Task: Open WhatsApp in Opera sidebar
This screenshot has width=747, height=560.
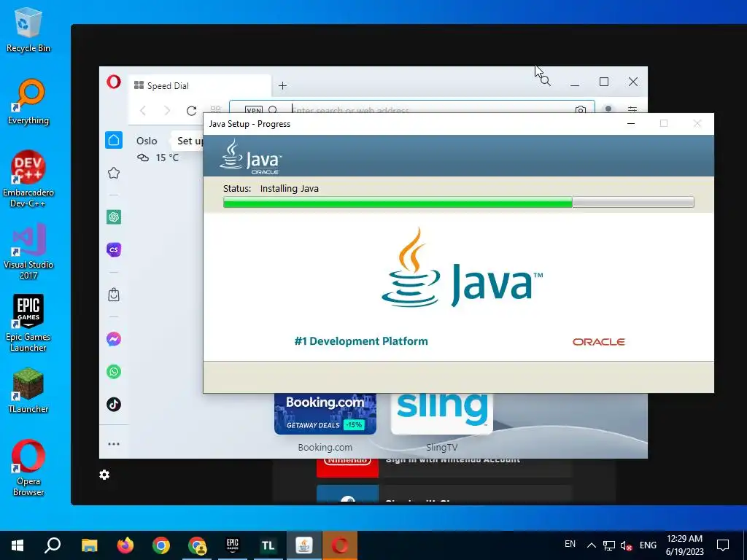Action: coord(114,371)
